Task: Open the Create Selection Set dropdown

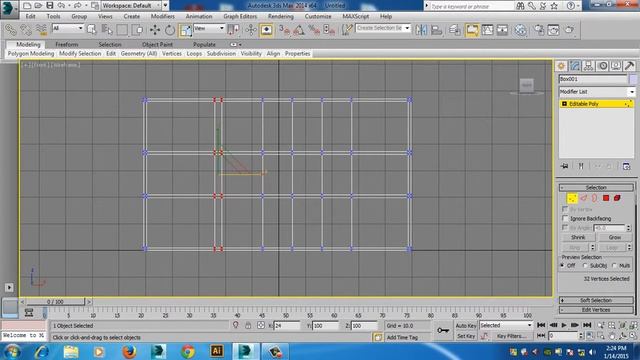Action: pos(383,28)
